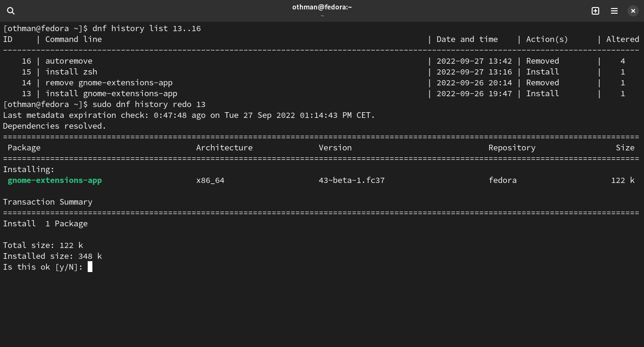This screenshot has width=644, height=347.
Task: Click the 'Dependencies resolved.' line
Action: (55, 126)
